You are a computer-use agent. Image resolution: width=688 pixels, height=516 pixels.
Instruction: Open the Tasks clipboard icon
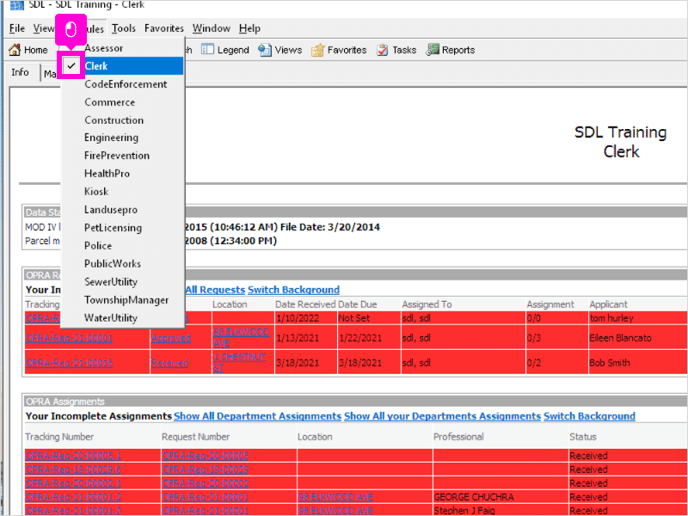(x=382, y=50)
